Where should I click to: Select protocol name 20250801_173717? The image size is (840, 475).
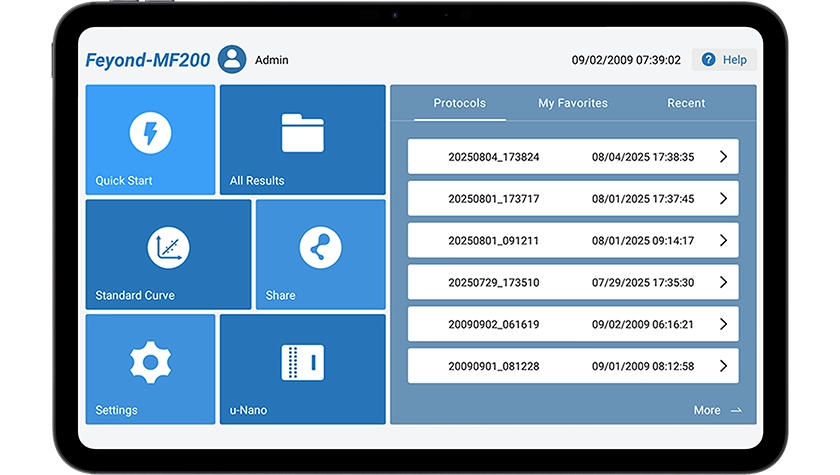coord(493,199)
